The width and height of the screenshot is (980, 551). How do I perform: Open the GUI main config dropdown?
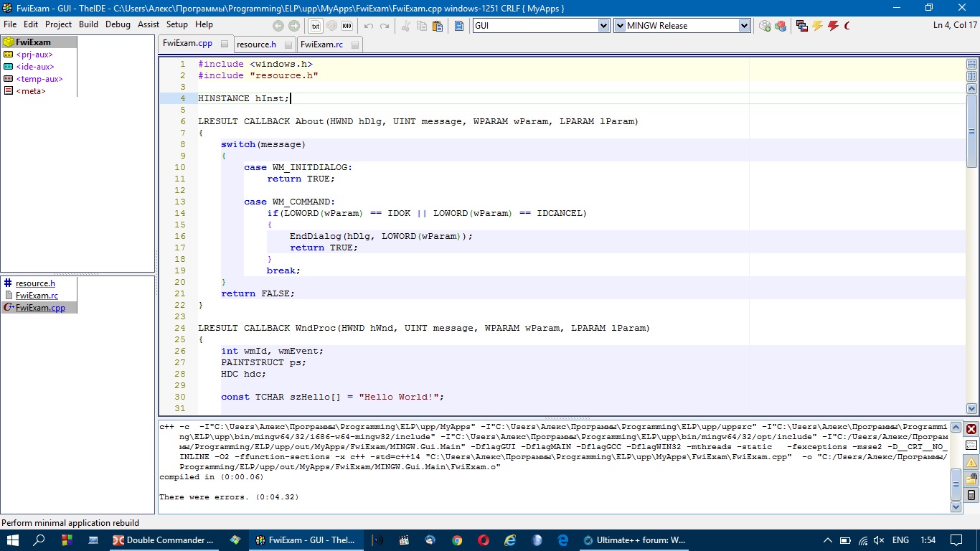[603, 26]
